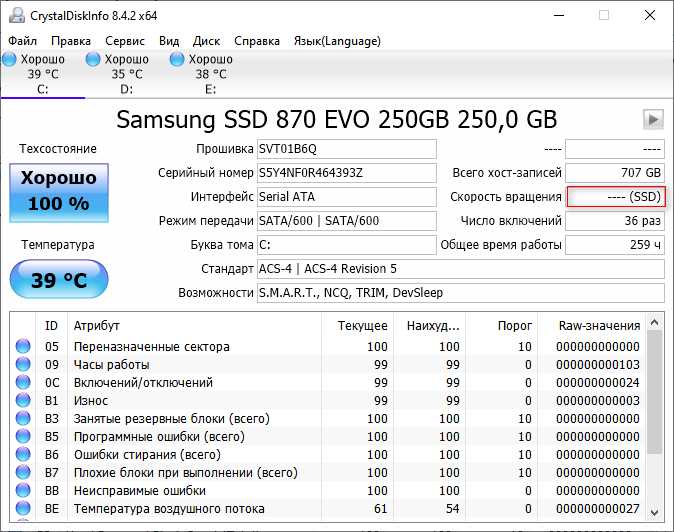Click the total work time value 259 ч

coord(615,245)
